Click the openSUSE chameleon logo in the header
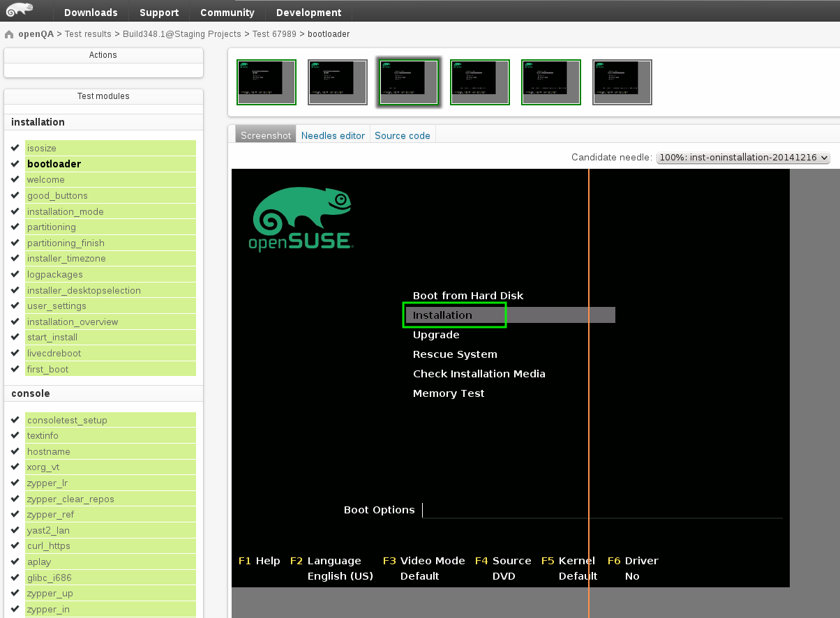 18,10
